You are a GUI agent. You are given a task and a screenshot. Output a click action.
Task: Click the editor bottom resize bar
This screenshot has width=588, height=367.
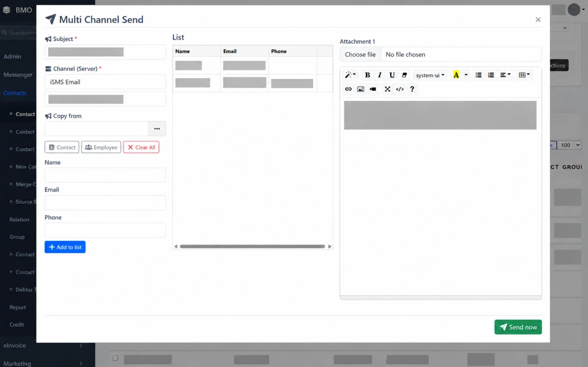pyautogui.click(x=441, y=297)
